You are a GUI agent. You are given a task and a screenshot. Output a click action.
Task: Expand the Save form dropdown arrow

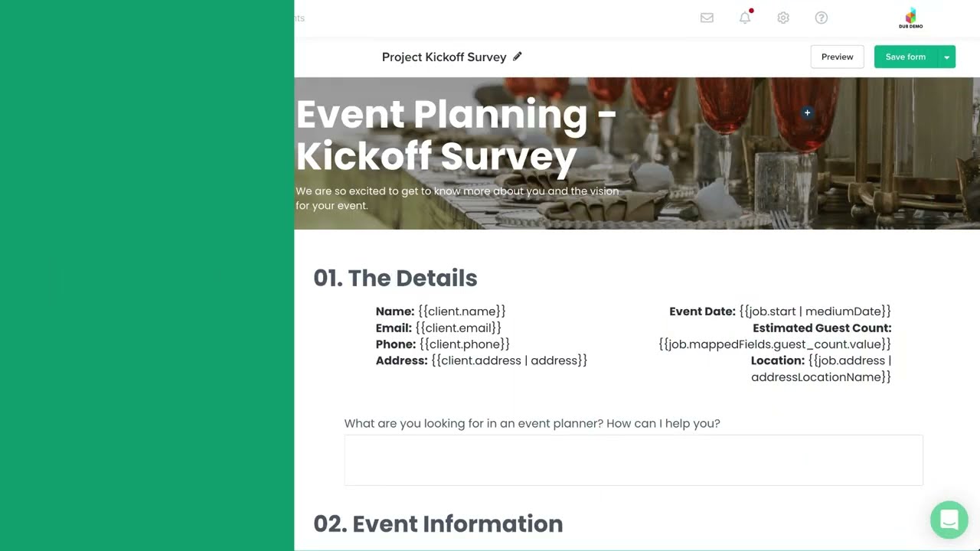pyautogui.click(x=946, y=57)
